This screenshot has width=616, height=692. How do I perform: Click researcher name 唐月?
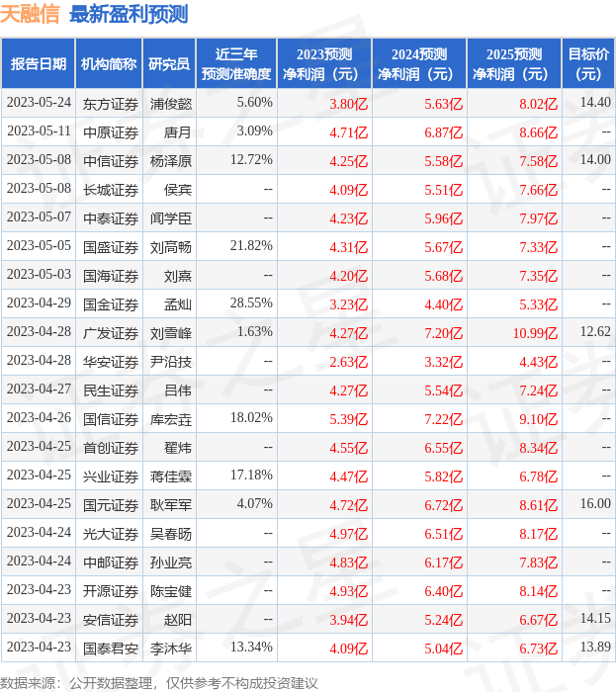pyautogui.click(x=178, y=132)
